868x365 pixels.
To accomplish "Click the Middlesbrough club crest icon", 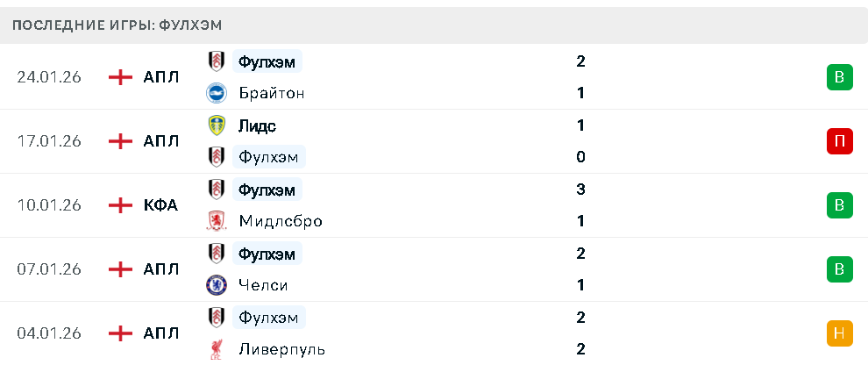I will click(216, 221).
